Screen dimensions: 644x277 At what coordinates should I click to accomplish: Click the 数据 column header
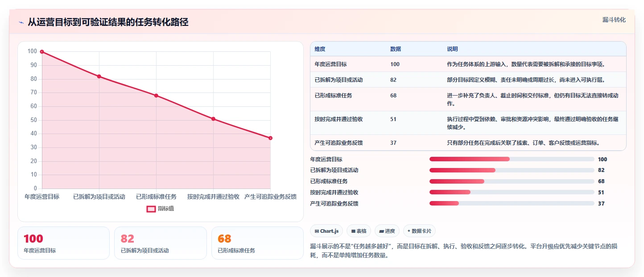click(x=396, y=49)
